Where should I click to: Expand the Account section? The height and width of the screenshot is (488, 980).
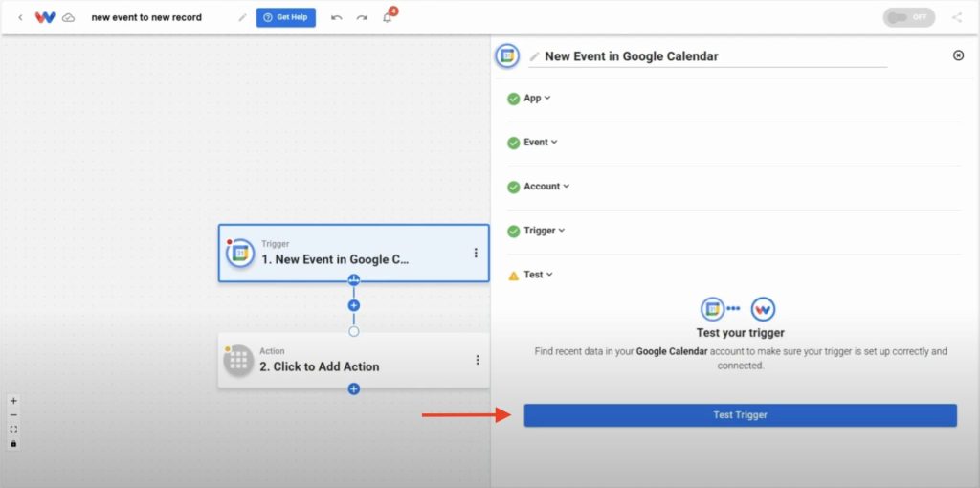pos(546,187)
